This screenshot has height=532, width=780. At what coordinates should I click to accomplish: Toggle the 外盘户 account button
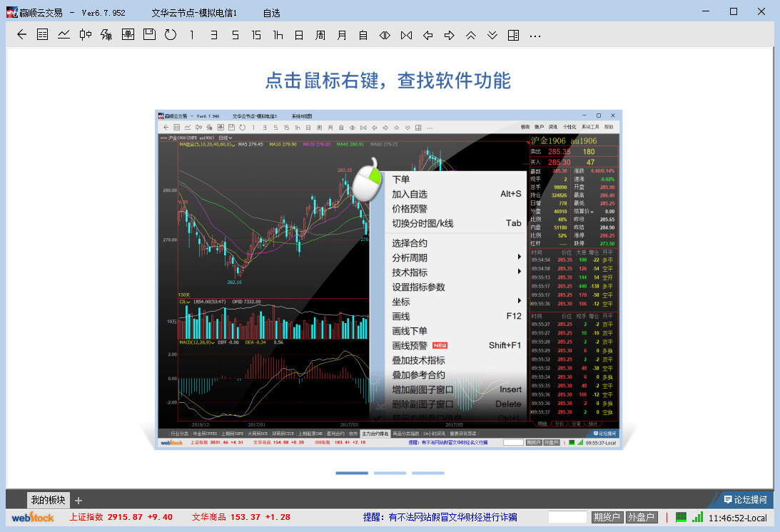tap(642, 518)
